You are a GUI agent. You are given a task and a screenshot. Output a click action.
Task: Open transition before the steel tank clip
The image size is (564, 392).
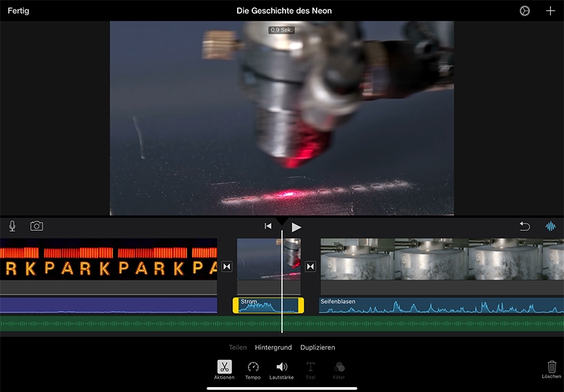pos(310,266)
